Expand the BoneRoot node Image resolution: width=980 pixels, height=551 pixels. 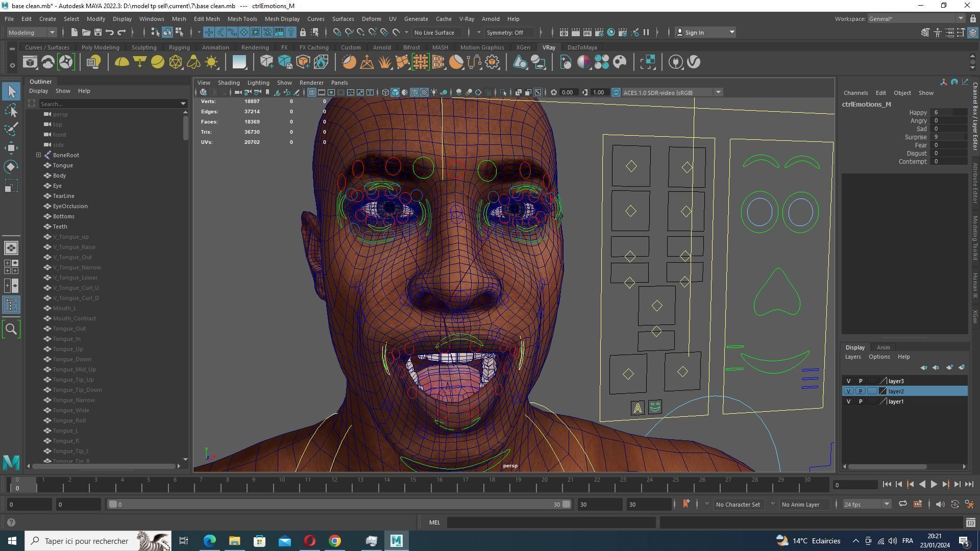tap(38, 155)
